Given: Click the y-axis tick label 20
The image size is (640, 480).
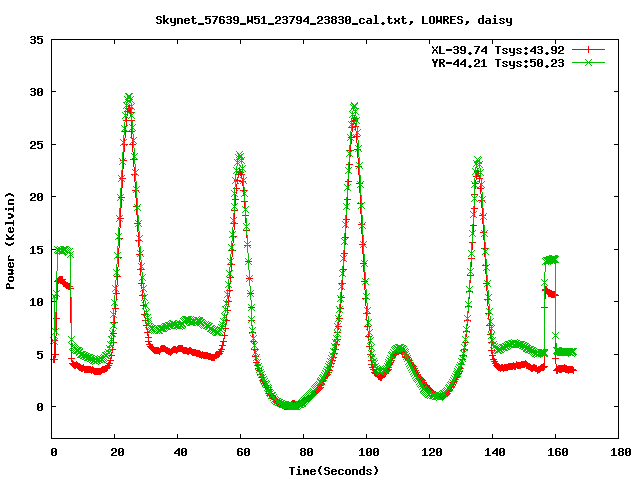Looking at the screenshot, I should tap(36, 197).
